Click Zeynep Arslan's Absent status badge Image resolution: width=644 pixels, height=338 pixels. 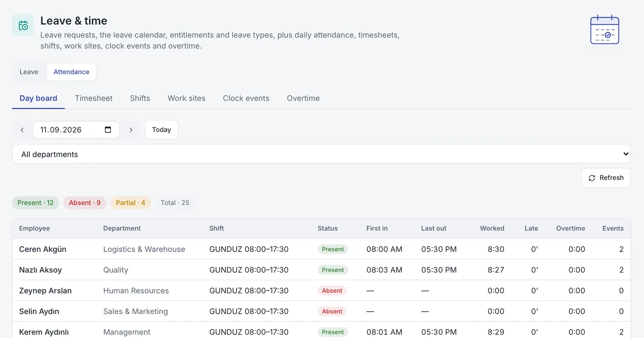pos(332,291)
